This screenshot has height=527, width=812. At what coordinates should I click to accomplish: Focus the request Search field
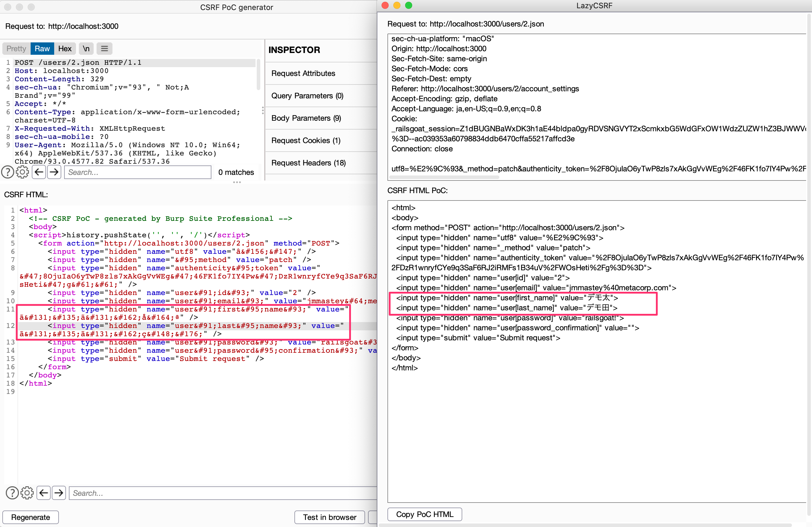138,172
